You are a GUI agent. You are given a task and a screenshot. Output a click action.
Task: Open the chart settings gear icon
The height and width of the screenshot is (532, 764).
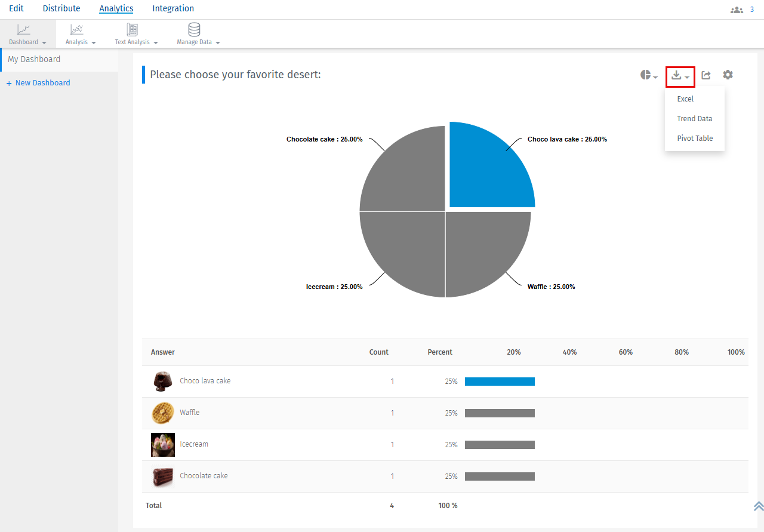[728, 75]
